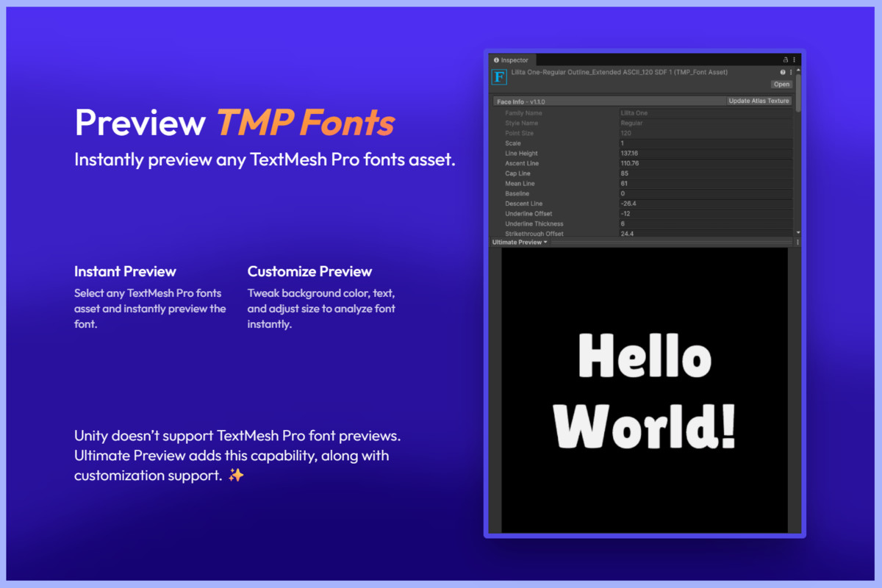The image size is (882, 588).
Task: Click the Inspector vertical scrollbar thumb
Action: point(798,92)
